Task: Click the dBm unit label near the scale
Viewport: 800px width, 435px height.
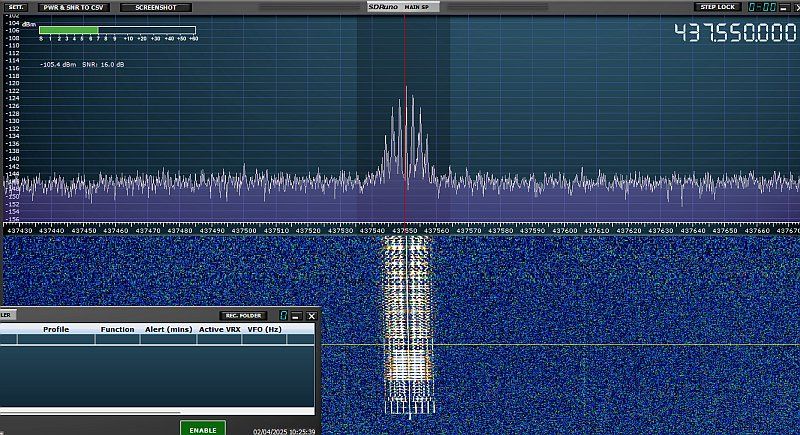Action: 29,24
